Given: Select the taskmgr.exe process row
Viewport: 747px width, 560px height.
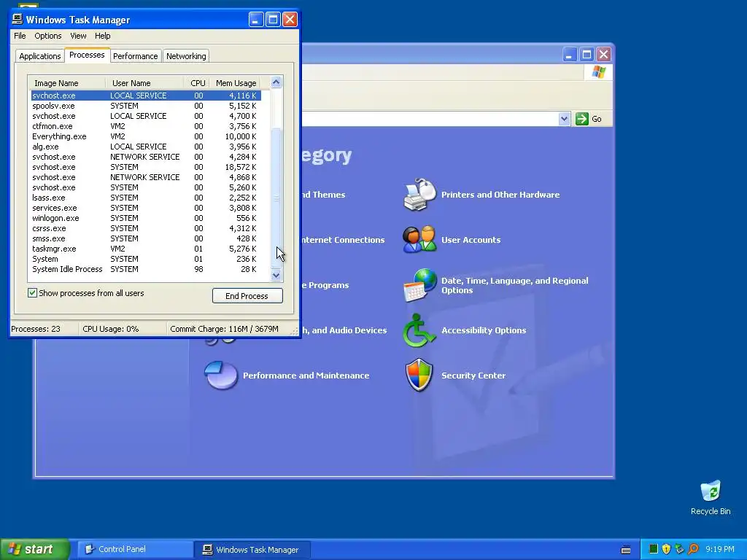Looking at the screenshot, I should pyautogui.click(x=146, y=249).
